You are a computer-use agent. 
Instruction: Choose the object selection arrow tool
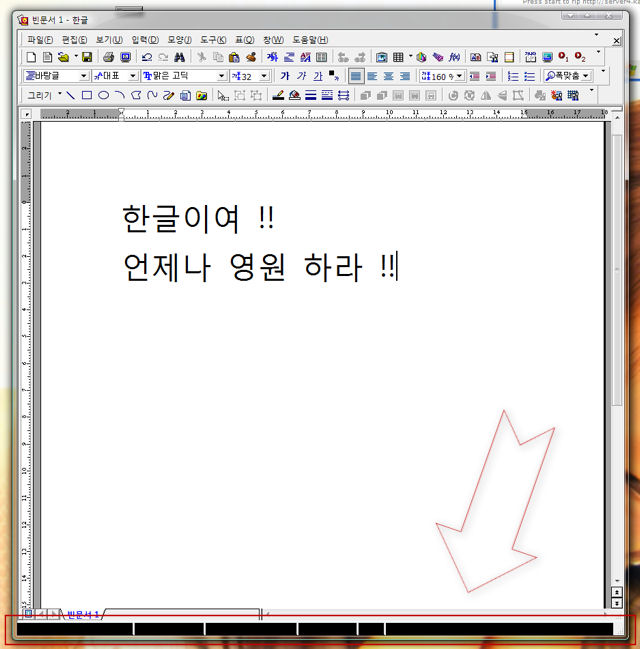[x=223, y=96]
